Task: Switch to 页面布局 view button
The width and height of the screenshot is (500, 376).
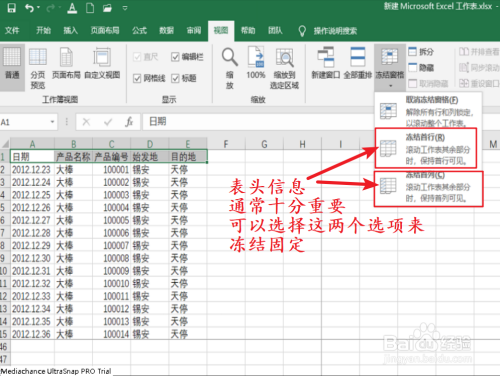Action: coord(66,63)
